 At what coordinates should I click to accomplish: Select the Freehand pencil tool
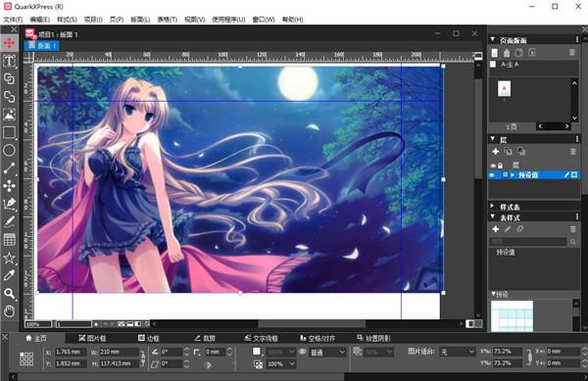(x=9, y=221)
